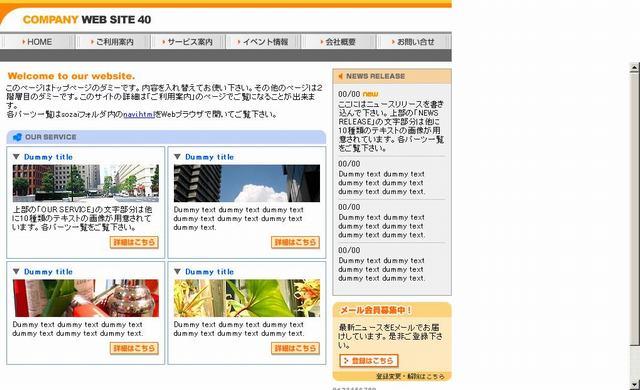Image resolution: width=640 pixels, height=390 pixels.
Task: Open the お問い合せ navigation item
Action: [x=413, y=42]
